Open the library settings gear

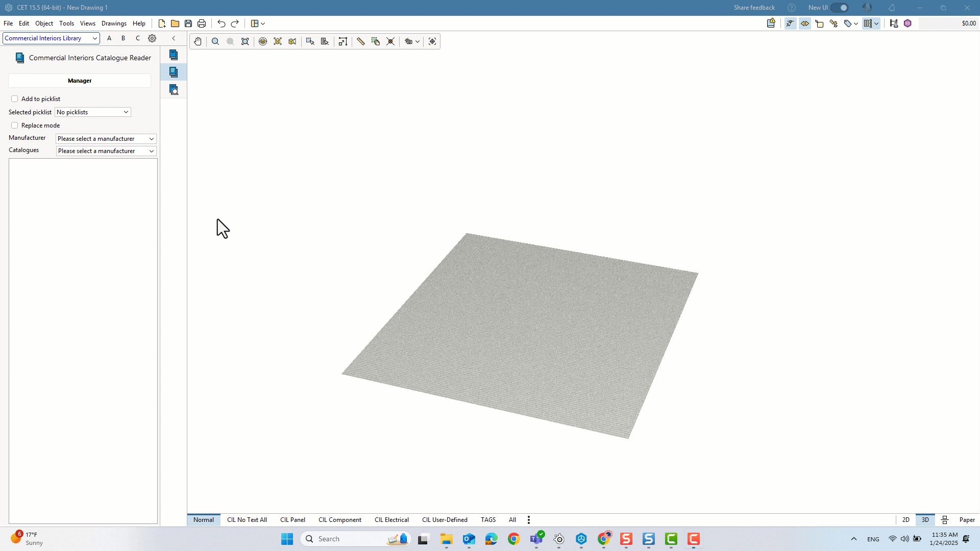point(152,38)
